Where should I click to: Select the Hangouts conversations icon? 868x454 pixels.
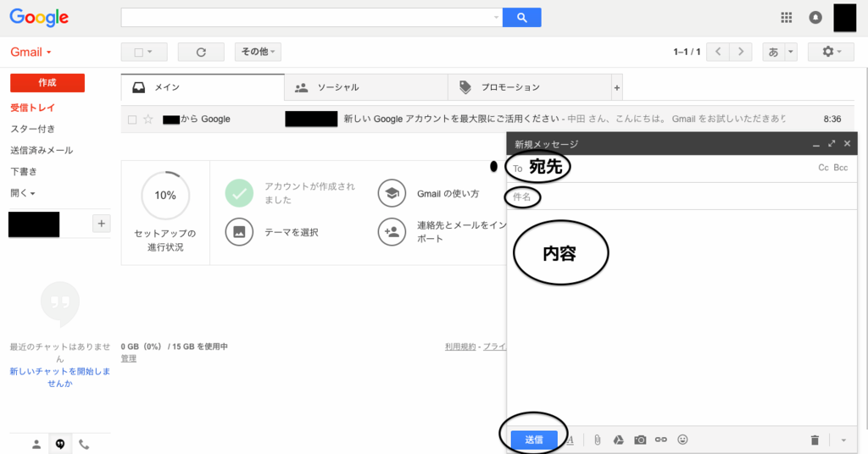coord(60,444)
